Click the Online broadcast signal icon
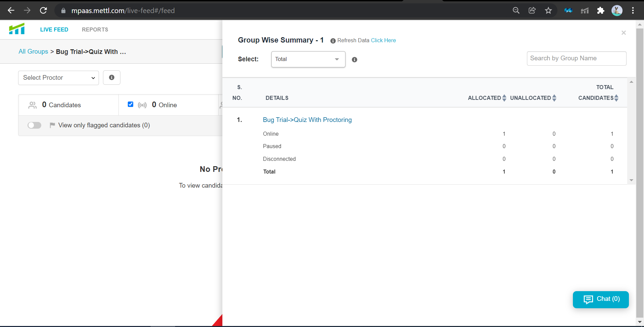 (142, 105)
